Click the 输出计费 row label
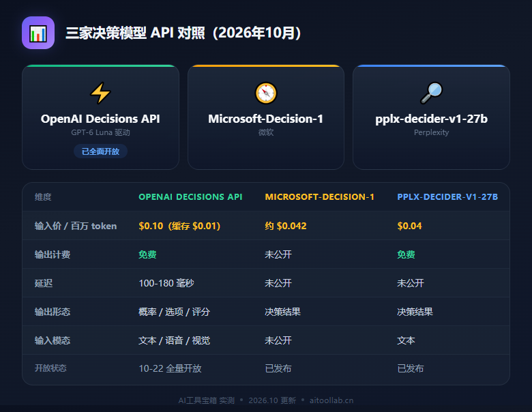 point(53,254)
